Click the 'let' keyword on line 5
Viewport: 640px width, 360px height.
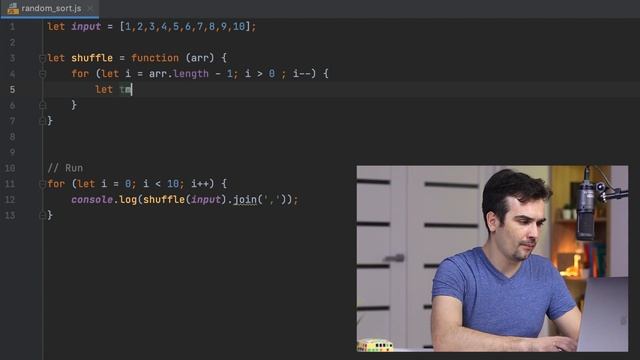104,89
